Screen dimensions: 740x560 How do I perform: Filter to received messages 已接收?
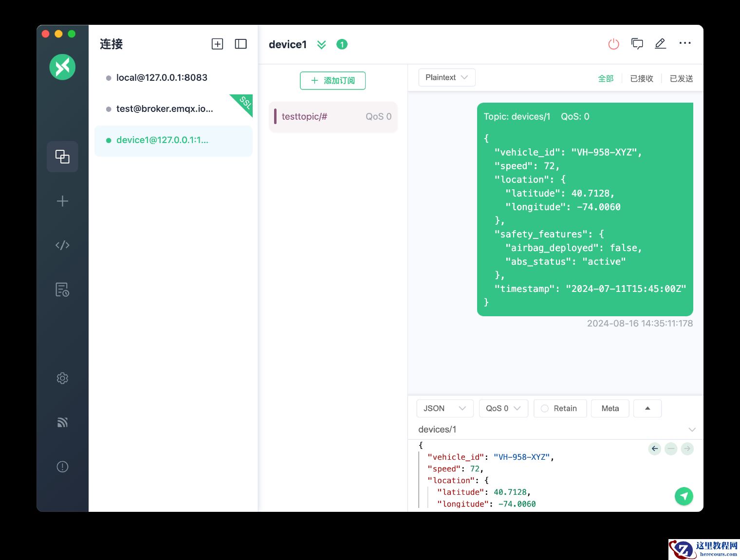[x=642, y=79]
